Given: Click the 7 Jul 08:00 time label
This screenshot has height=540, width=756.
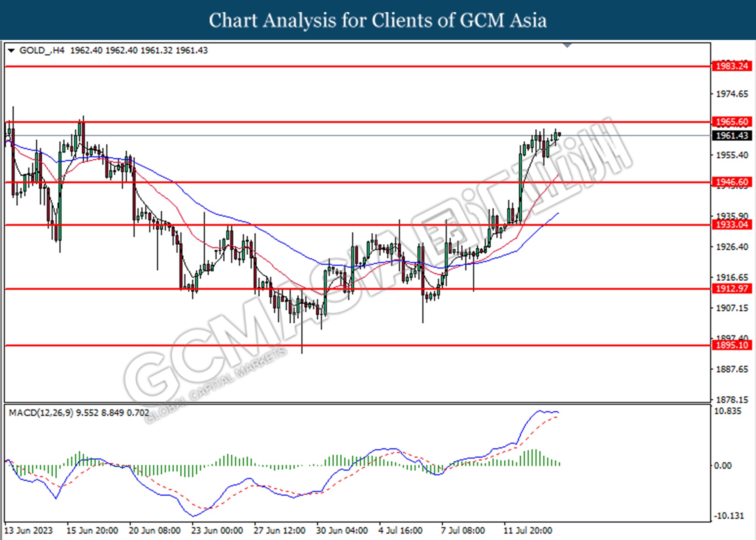Looking at the screenshot, I should coord(463,531).
